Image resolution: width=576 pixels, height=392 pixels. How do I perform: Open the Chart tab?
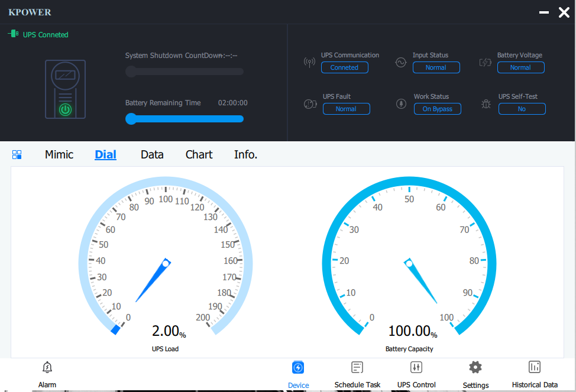(199, 155)
